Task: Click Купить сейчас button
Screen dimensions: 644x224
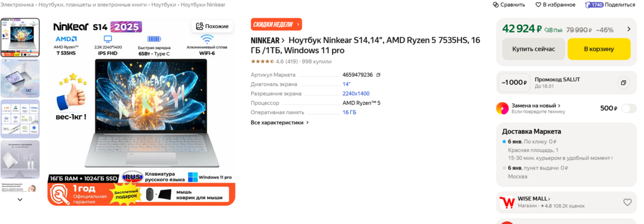Action: pos(533,49)
